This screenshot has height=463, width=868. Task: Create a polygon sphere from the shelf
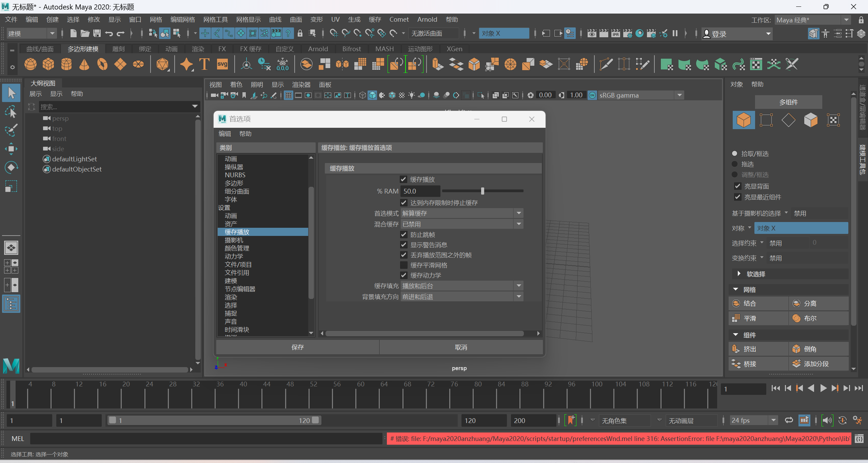(x=31, y=64)
